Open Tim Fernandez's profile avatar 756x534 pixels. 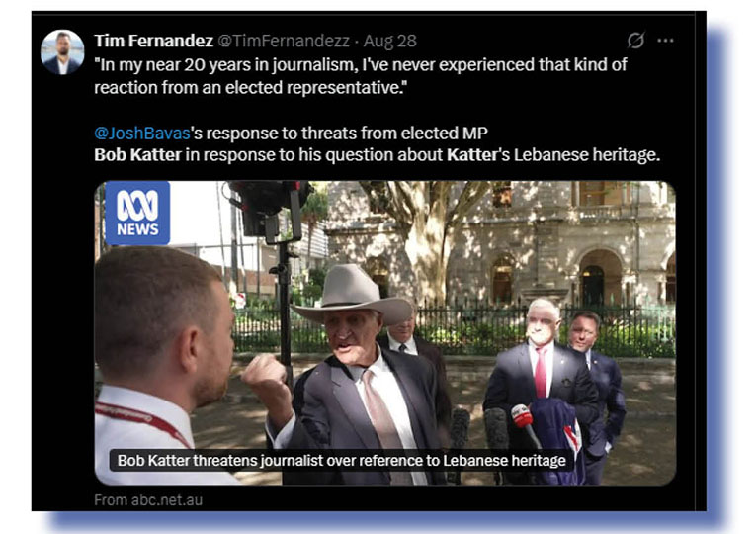coord(62,52)
